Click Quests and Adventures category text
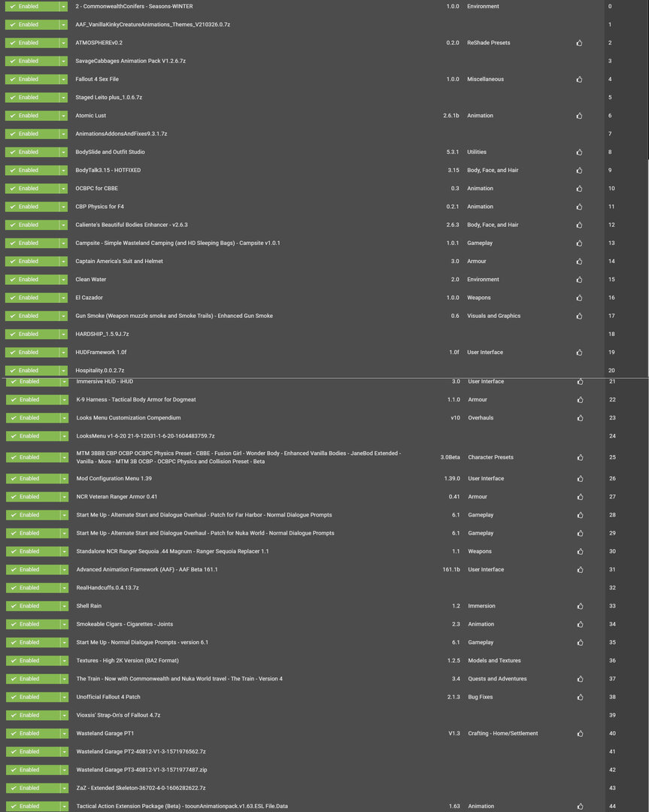Image resolution: width=649 pixels, height=812 pixels. [497, 679]
